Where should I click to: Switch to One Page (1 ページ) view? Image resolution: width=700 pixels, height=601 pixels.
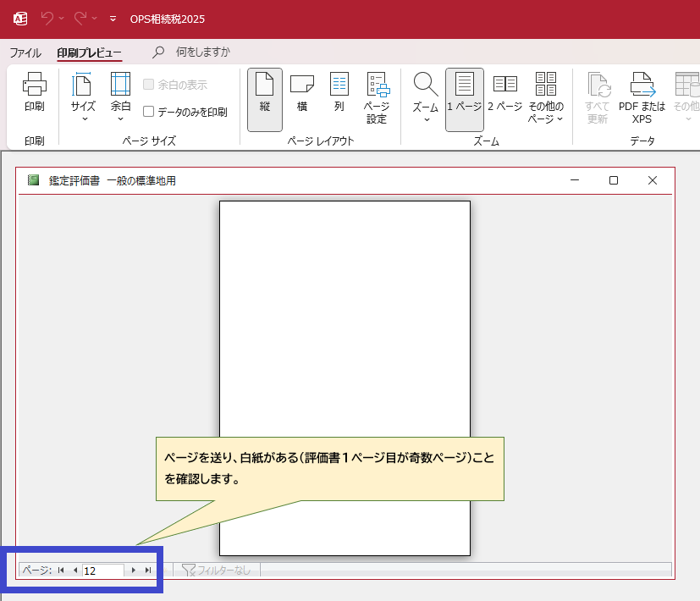click(464, 92)
